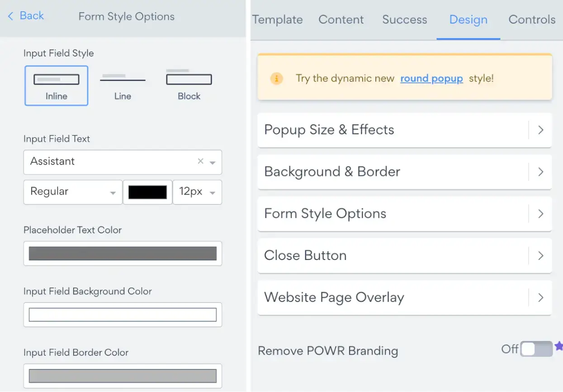Open the Regular font weight dropdown
The width and height of the screenshot is (563, 392).
(72, 192)
